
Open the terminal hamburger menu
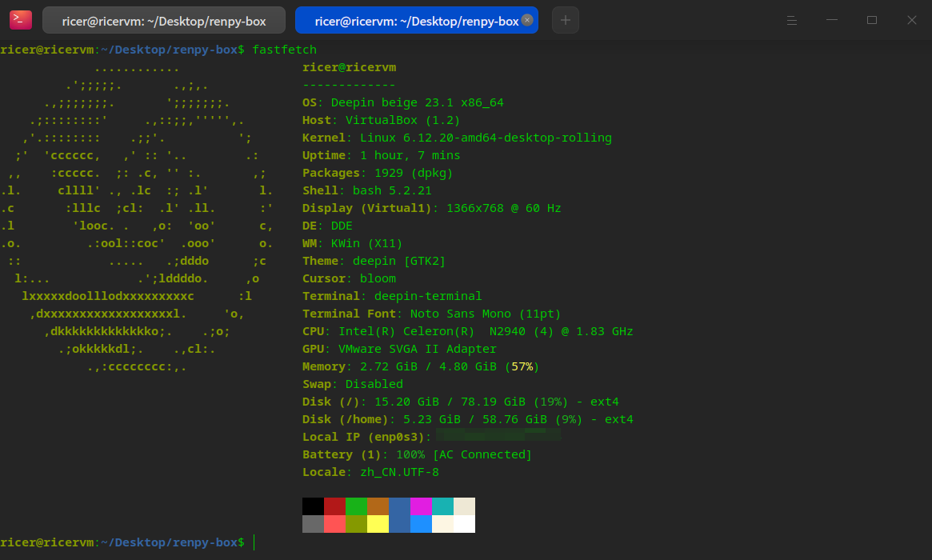[x=792, y=20]
